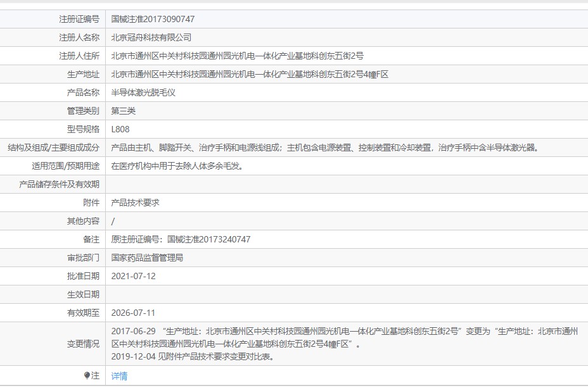Click the 型号规格 label

[83, 129]
